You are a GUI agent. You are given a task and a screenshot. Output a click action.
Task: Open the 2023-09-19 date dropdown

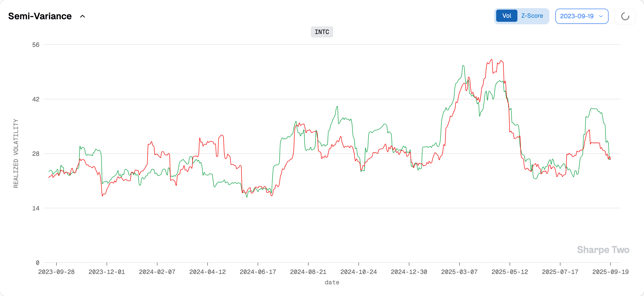point(577,16)
